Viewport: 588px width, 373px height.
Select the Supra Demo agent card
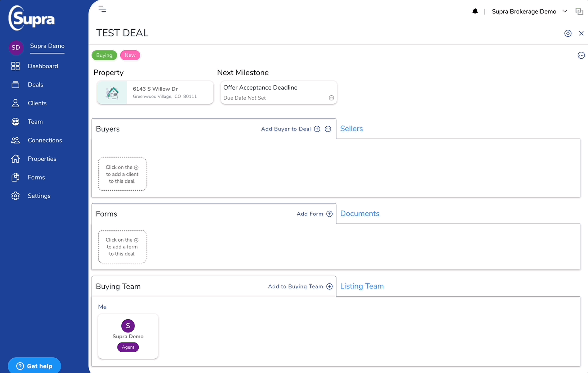pyautogui.click(x=128, y=336)
